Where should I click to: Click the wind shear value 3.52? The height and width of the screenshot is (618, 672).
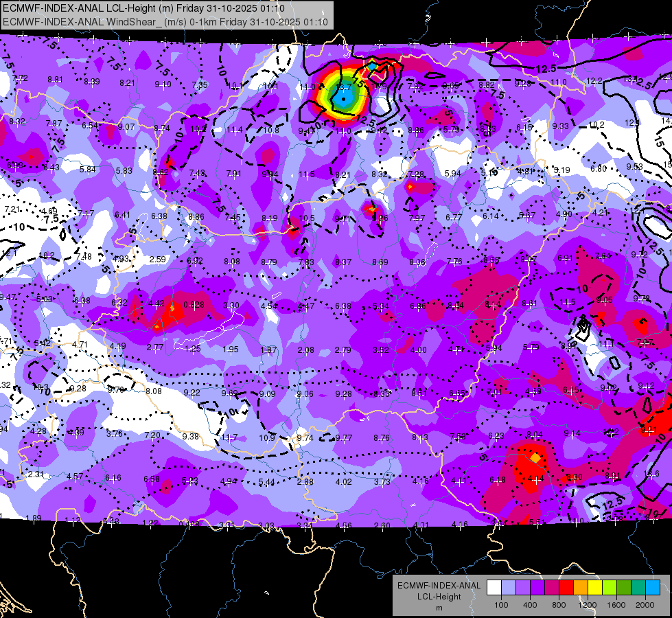click(380, 350)
